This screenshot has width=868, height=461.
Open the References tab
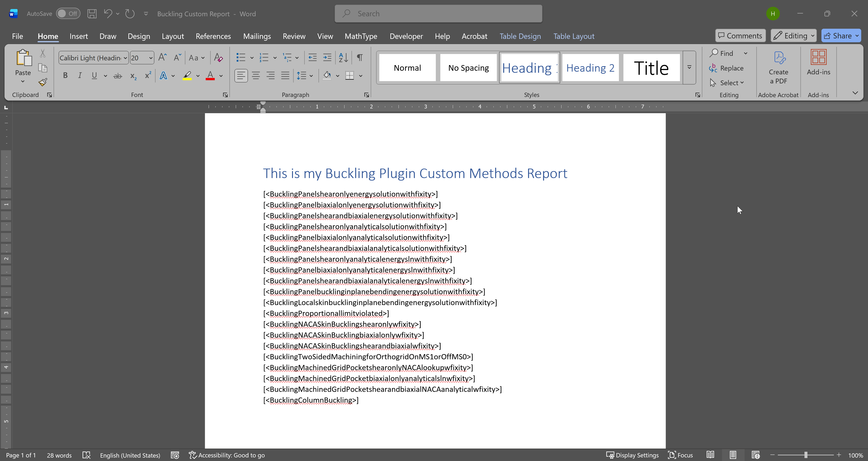click(x=213, y=36)
